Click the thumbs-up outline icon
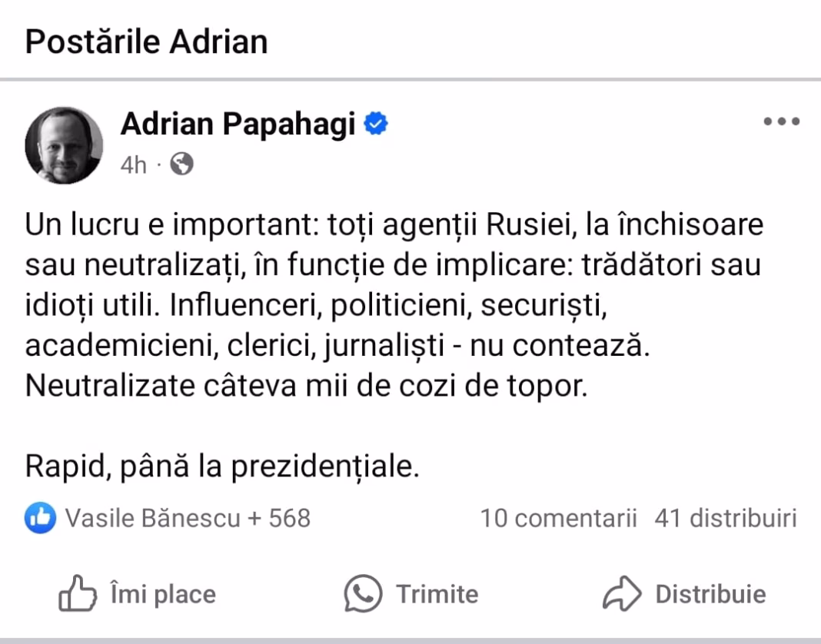 point(78,594)
